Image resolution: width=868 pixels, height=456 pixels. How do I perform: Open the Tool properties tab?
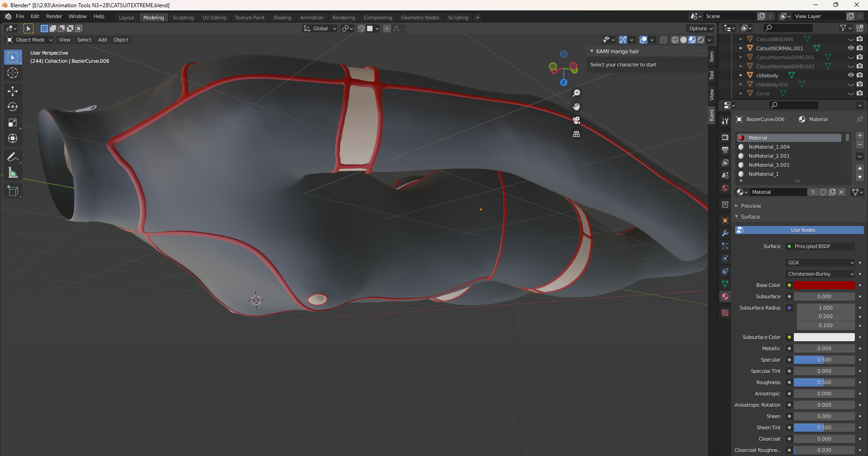[x=725, y=121]
